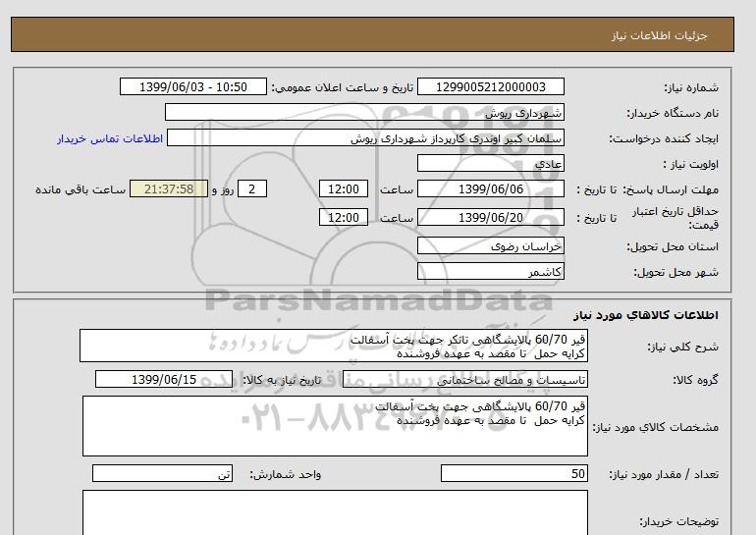Click the توضیحات خریدار text area
The height and width of the screenshot is (535, 756).
pos(335,512)
